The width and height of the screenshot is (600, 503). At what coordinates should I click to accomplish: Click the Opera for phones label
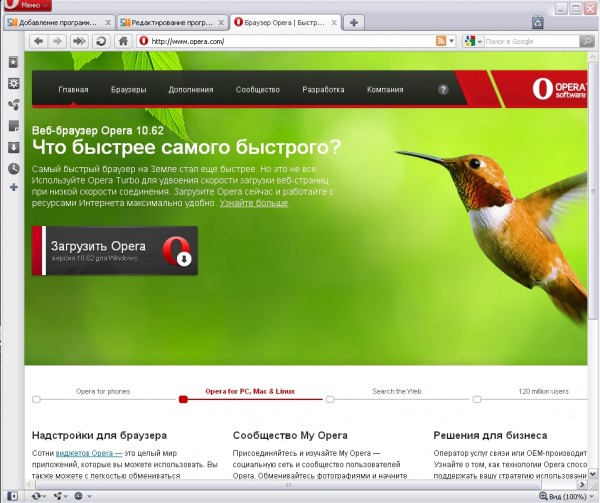pos(103,391)
